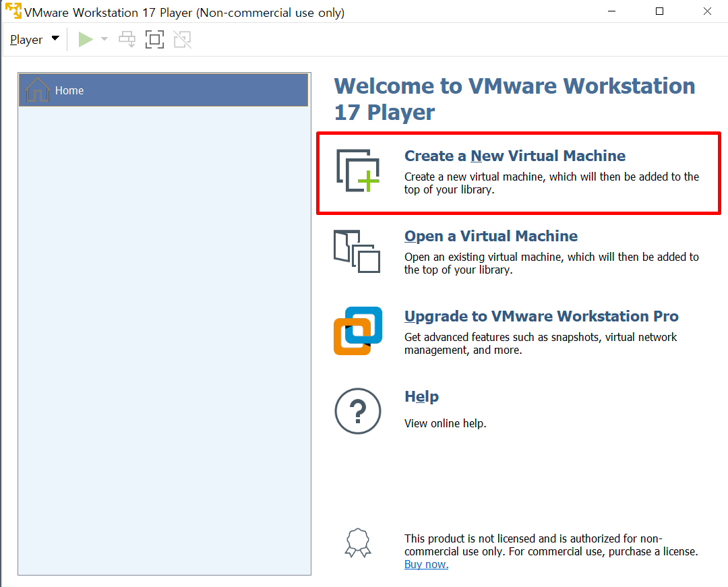Click the license ribbon badge icon

pyautogui.click(x=358, y=543)
